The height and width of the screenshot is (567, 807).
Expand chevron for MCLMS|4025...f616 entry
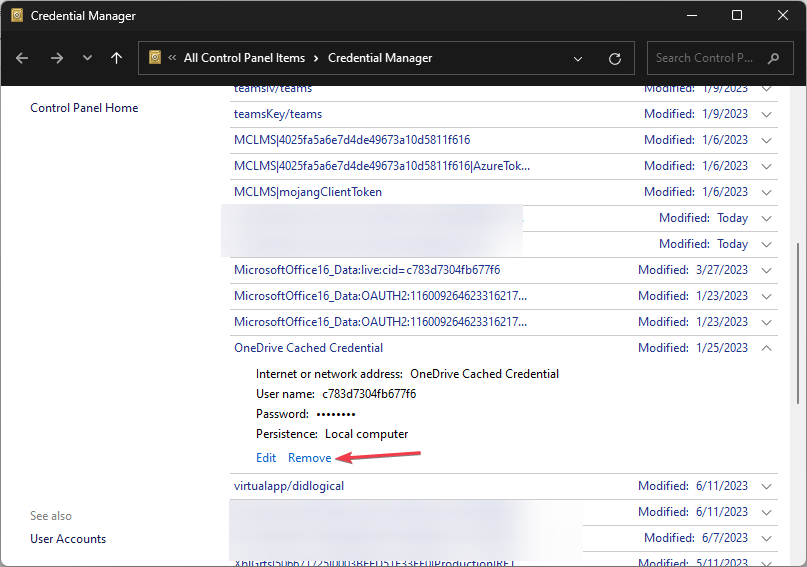pos(766,140)
